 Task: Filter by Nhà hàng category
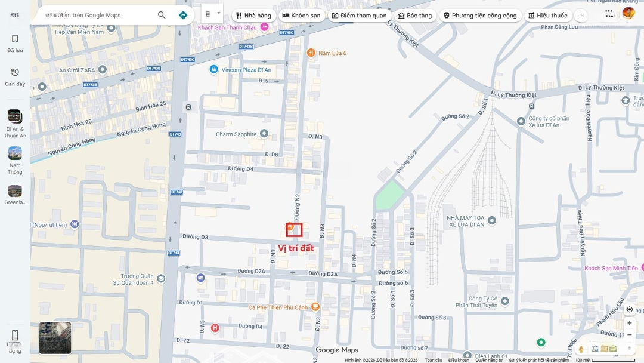253,16
